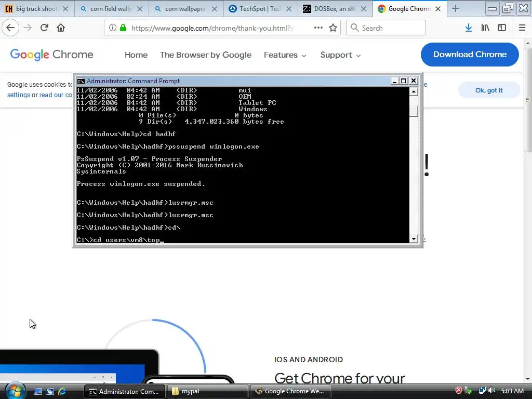Click Command Prompt title bar system icon

[x=81, y=81]
